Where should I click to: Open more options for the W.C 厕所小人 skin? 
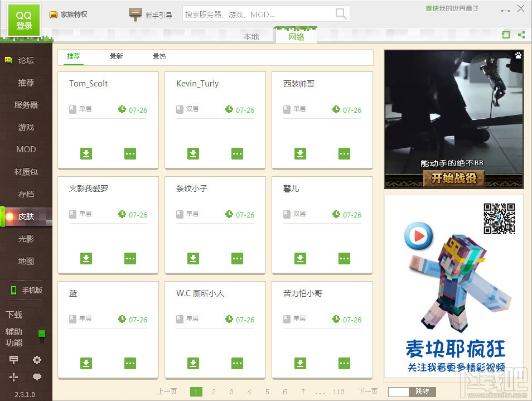[x=237, y=363]
